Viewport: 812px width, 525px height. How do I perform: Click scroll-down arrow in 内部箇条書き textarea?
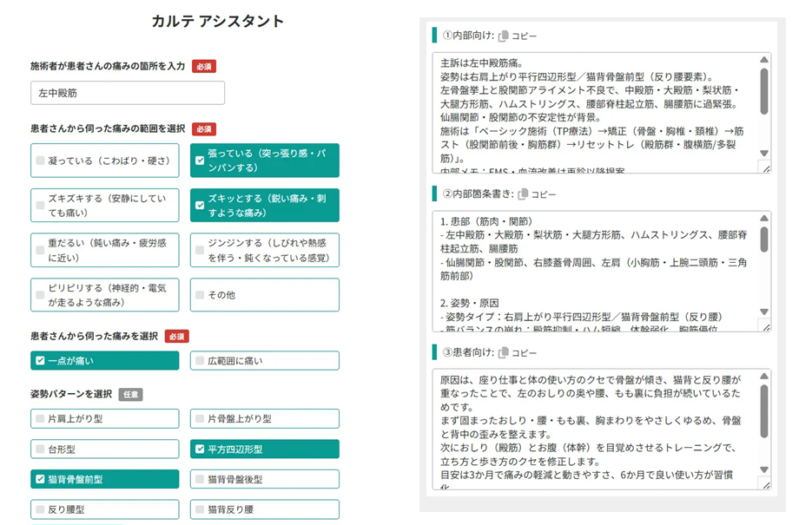[764, 312]
